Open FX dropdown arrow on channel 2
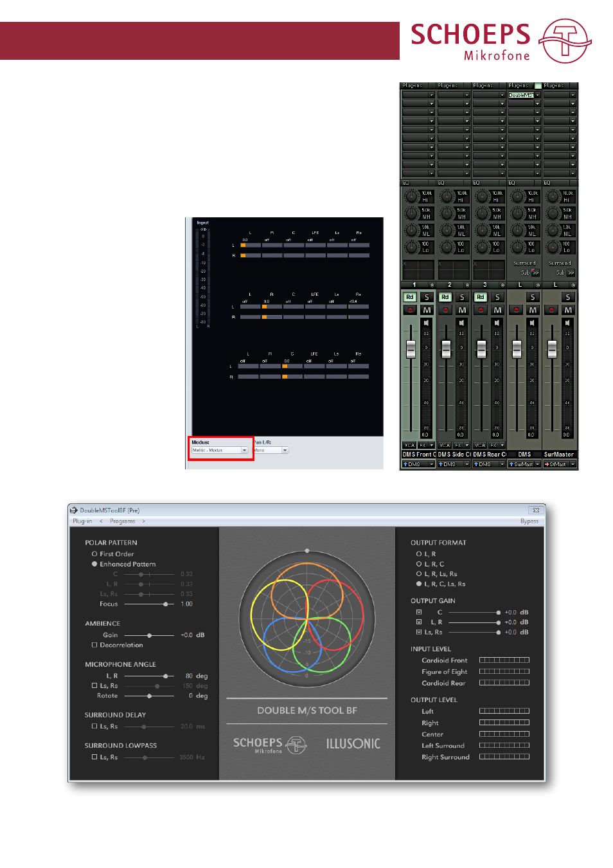The image size is (613, 868). click(467, 445)
